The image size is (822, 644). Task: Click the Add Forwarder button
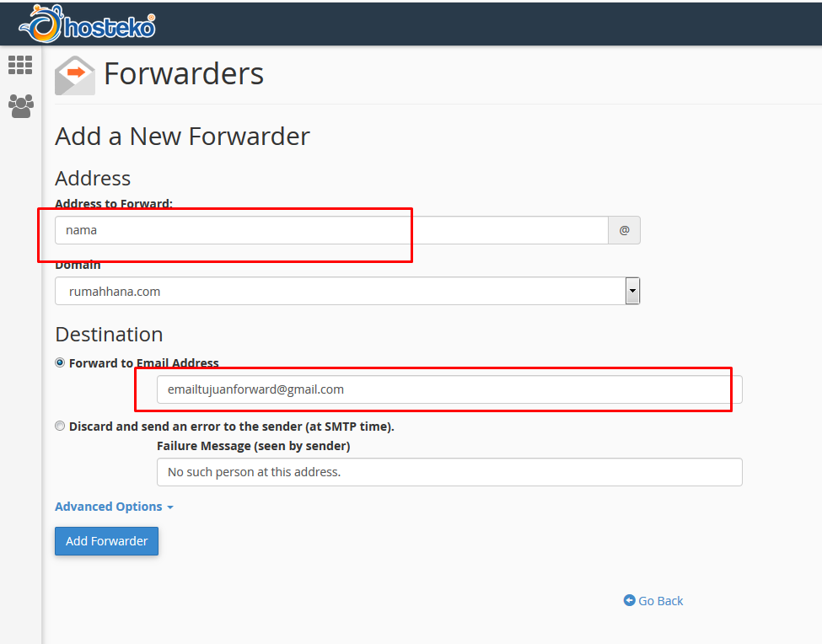tap(106, 541)
